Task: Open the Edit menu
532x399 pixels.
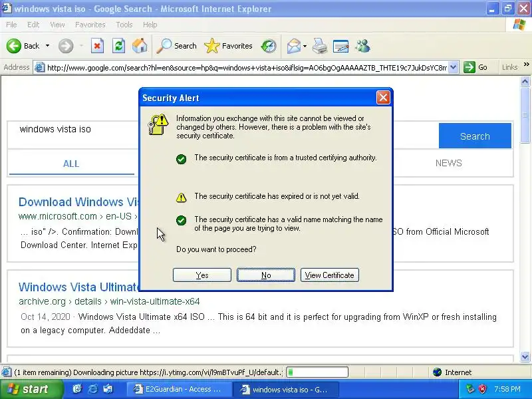Action: click(x=33, y=25)
